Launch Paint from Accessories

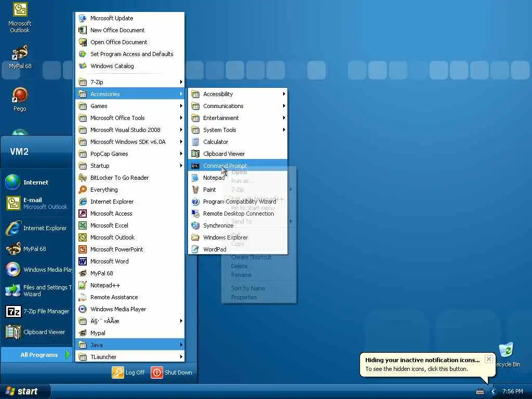pos(237,190)
